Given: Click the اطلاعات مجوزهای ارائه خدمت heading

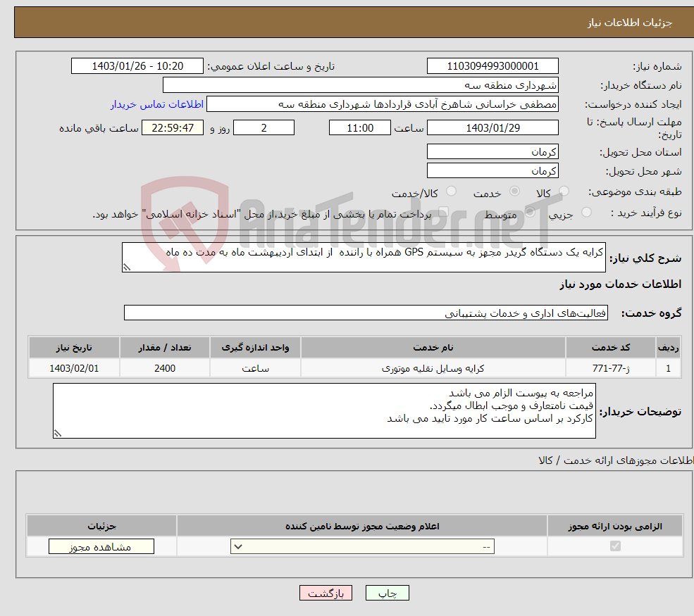Looking at the screenshot, I should point(616,461).
